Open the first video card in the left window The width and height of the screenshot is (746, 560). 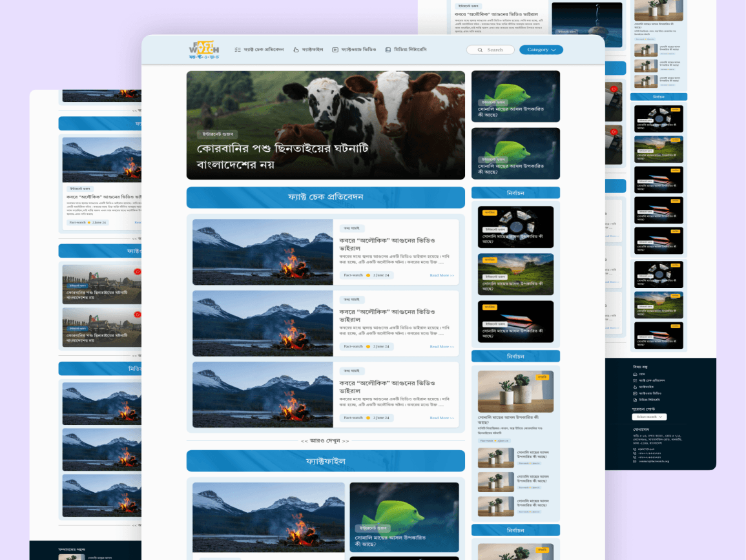click(102, 284)
